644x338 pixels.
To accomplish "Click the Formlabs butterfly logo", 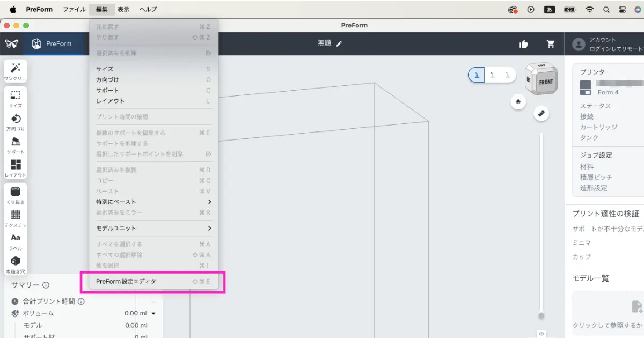I will pos(11,43).
